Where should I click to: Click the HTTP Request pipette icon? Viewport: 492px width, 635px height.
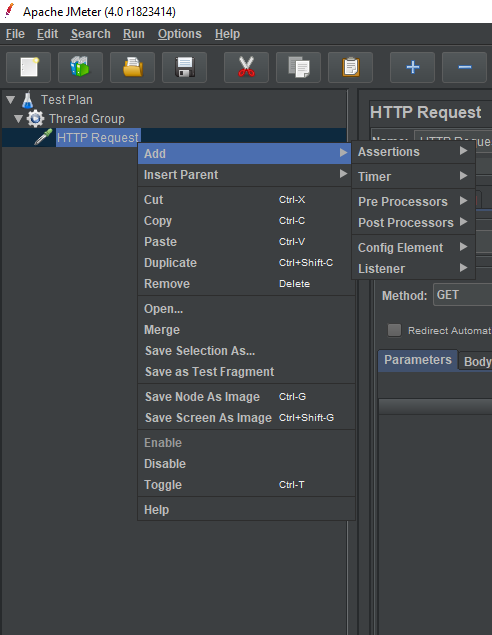click(43, 137)
